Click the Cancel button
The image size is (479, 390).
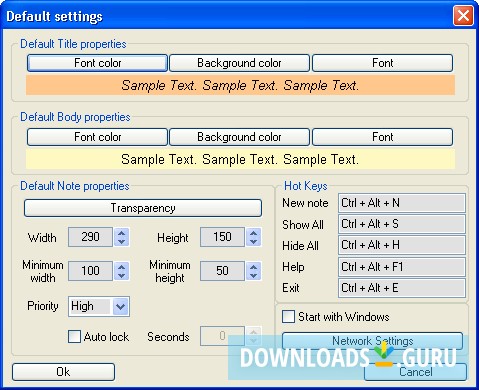416,372
